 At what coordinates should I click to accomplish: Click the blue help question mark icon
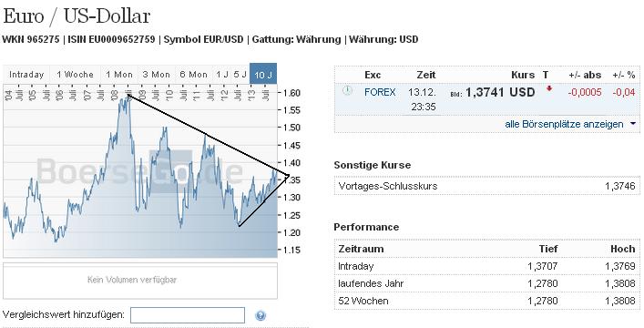(x=260, y=315)
